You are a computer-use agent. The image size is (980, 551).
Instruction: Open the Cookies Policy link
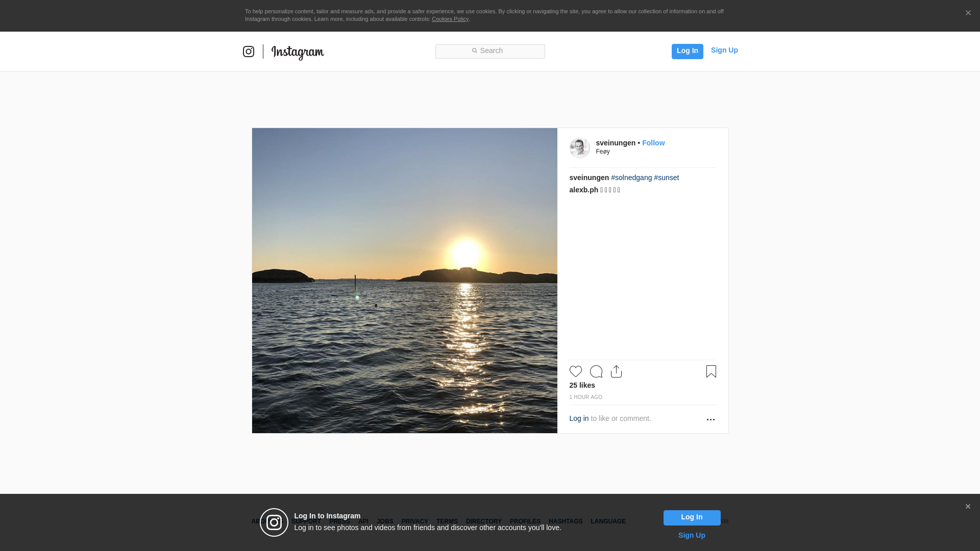tap(450, 19)
